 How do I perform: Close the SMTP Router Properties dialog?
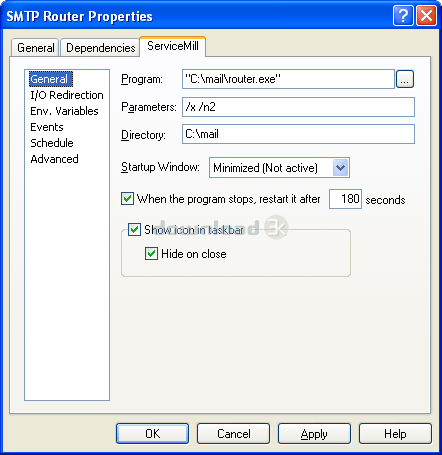coord(426,15)
